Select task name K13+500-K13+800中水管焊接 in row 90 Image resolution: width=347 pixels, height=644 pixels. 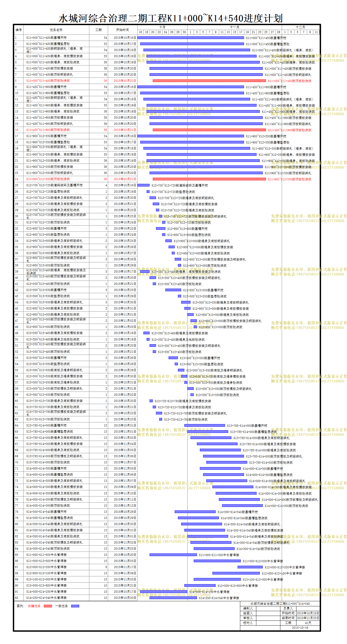[x=47, y=585]
